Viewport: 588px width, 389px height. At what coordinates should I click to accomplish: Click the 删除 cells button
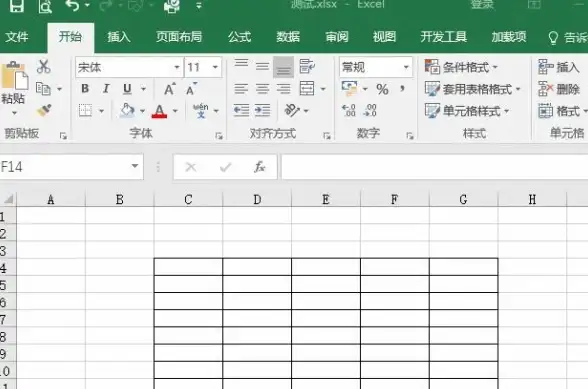click(559, 89)
